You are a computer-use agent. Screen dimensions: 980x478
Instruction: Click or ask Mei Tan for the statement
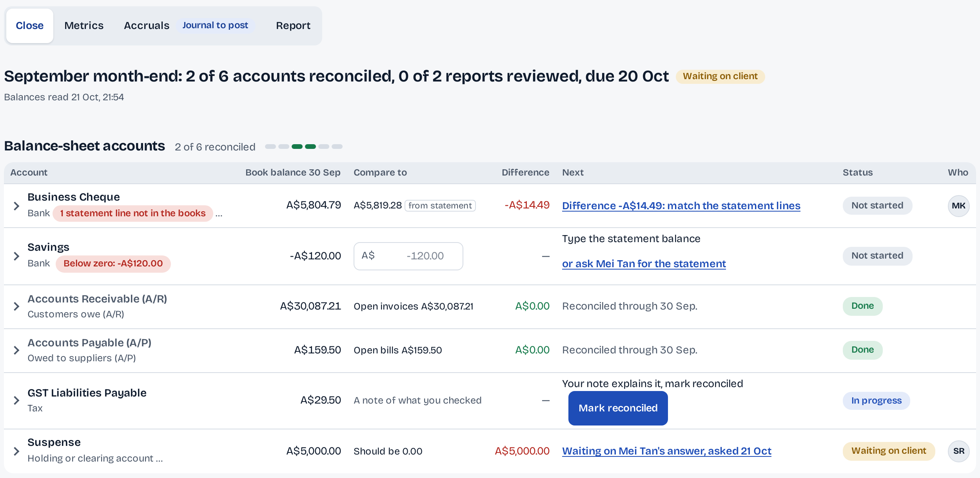(x=644, y=264)
